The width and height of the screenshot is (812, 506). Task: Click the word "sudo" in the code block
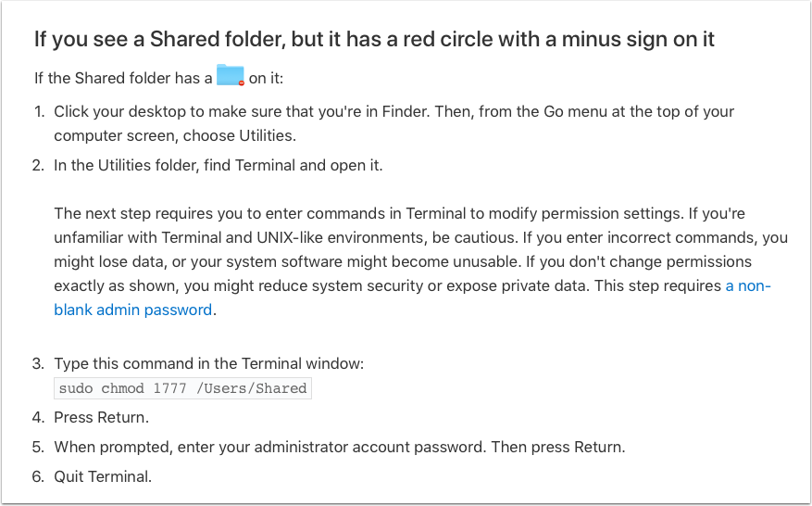click(x=76, y=388)
